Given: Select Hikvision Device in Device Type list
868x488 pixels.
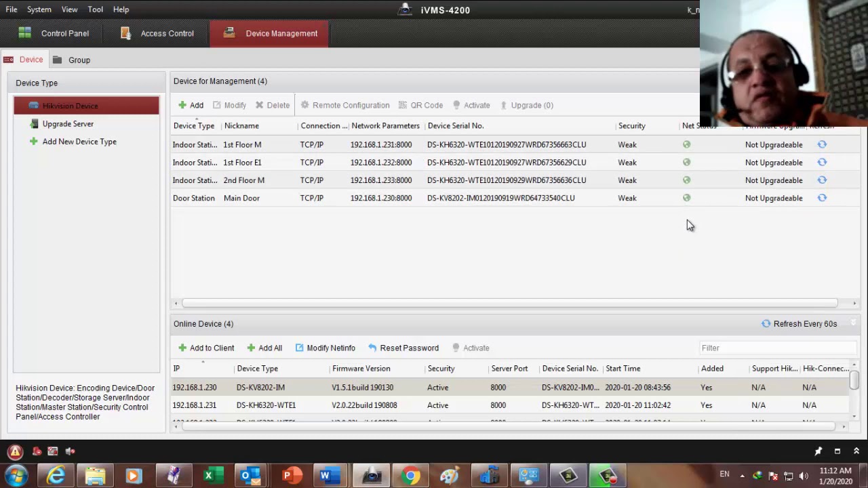Looking at the screenshot, I should point(86,106).
